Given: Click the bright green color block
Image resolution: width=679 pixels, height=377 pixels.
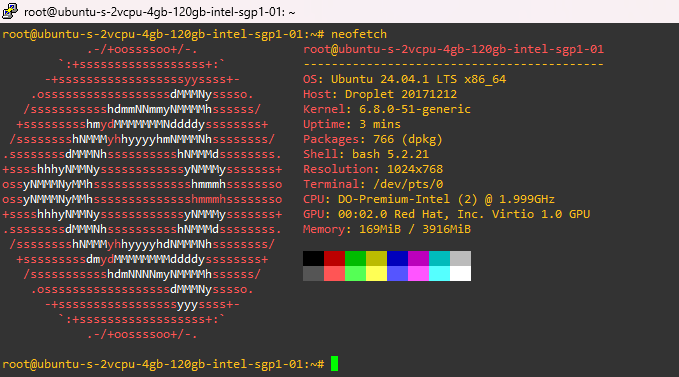Looking at the screenshot, I should pyautogui.click(x=356, y=274).
